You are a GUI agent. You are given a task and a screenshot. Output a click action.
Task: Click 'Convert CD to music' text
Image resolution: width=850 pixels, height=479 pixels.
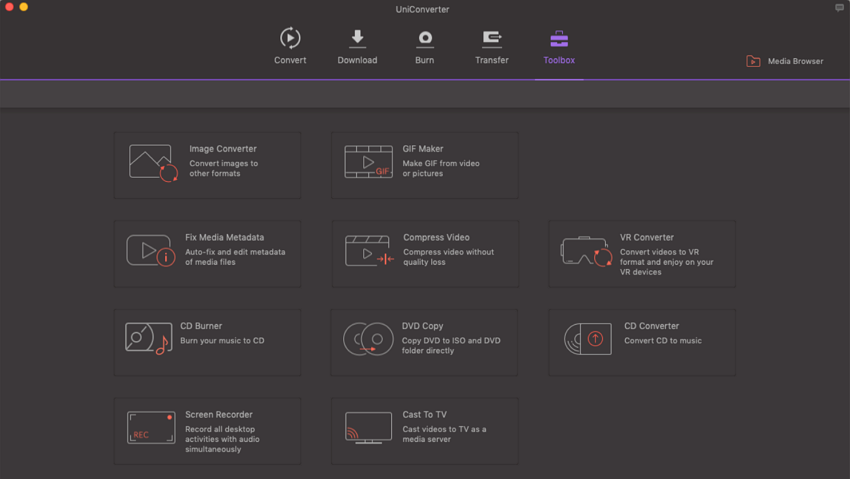pos(663,341)
